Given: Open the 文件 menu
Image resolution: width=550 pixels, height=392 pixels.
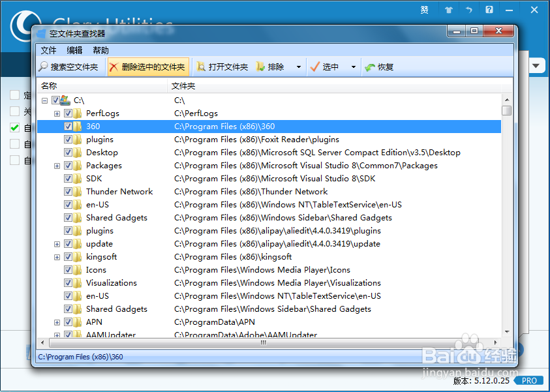Looking at the screenshot, I should tap(48, 50).
